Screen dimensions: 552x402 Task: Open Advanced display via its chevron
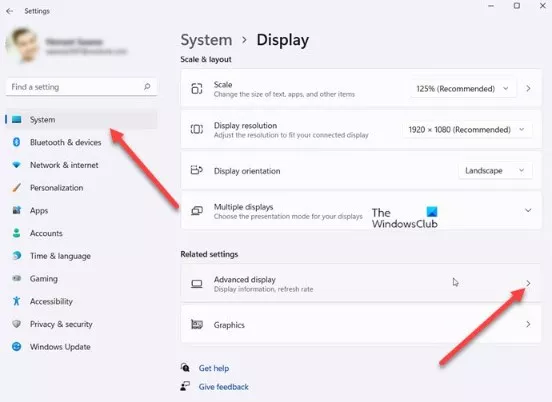click(x=528, y=283)
